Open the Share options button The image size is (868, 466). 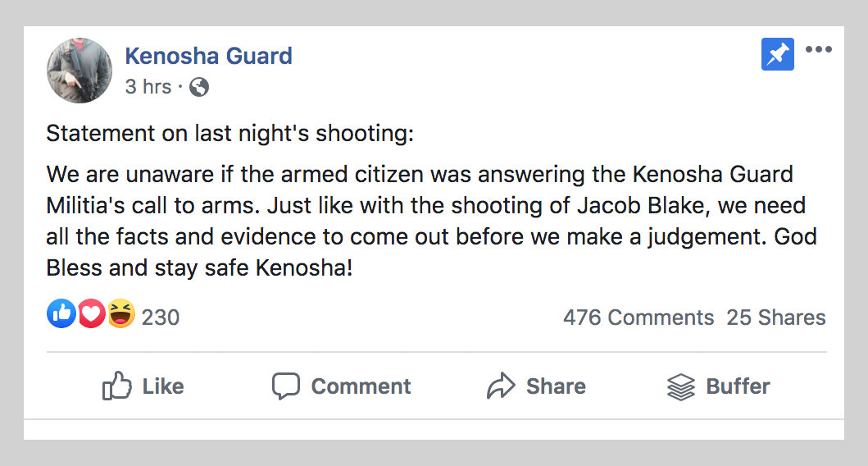coord(536,386)
